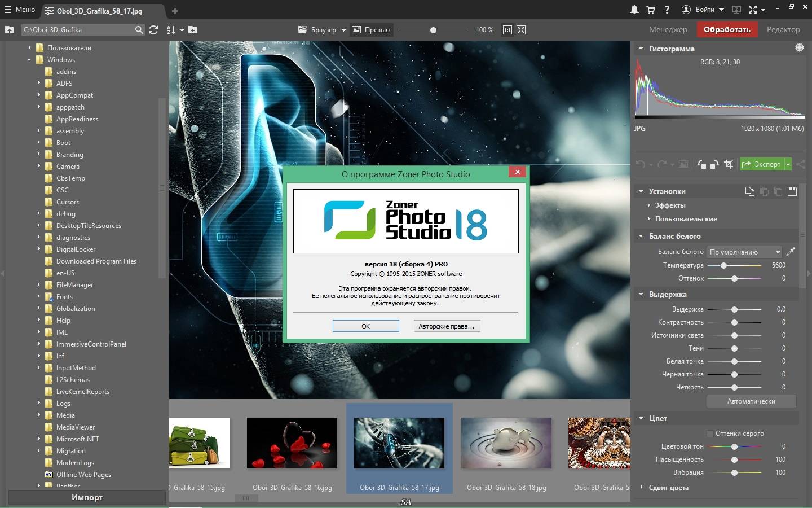Image resolution: width=812 pixels, height=508 pixels.
Task: Set zoom to 1:1 icon
Action: point(507,30)
